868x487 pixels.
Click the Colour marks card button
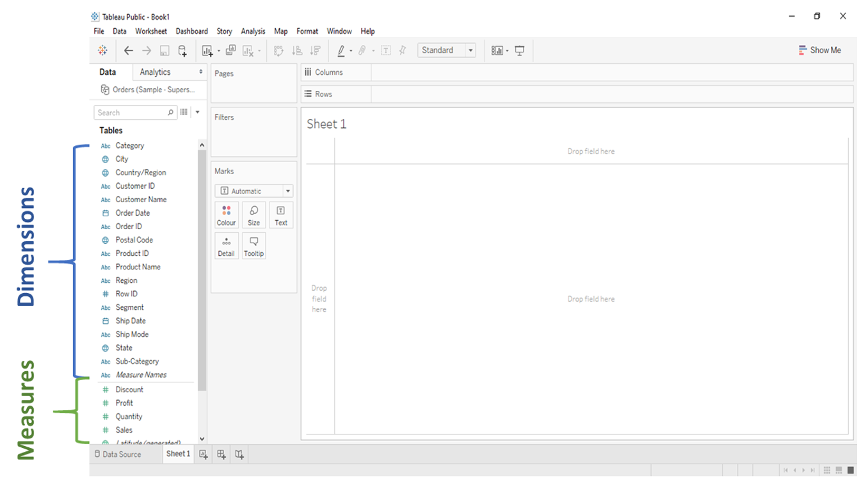click(x=227, y=215)
